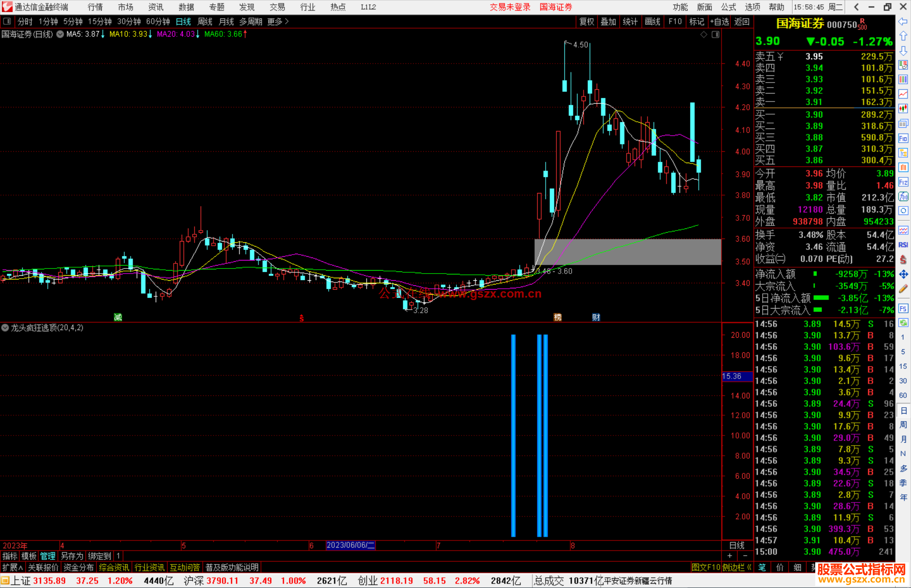
Task: Click the +自选 button
Action: tap(719, 21)
